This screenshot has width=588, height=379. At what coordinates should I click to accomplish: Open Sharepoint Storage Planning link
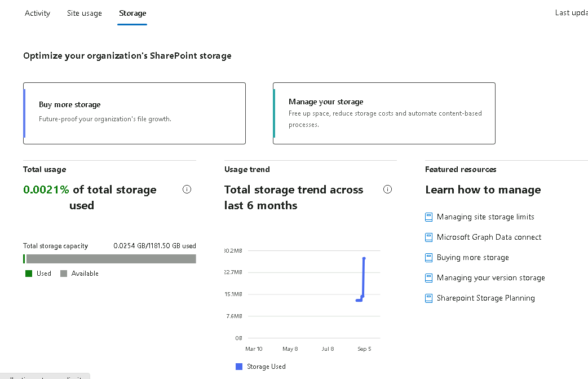coord(485,298)
